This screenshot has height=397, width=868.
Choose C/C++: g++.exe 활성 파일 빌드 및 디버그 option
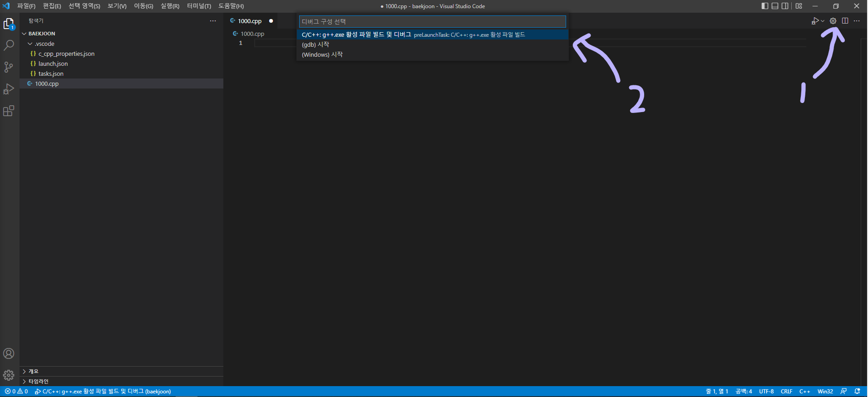[x=433, y=34]
